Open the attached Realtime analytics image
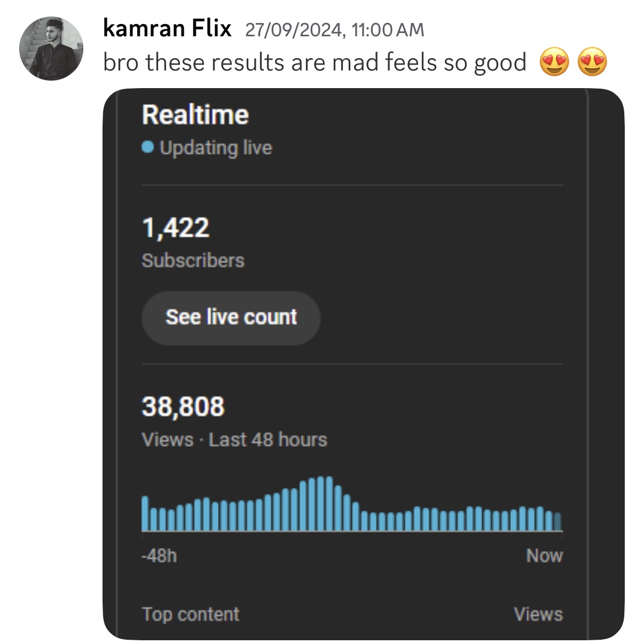This screenshot has width=644, height=644. 363,364
